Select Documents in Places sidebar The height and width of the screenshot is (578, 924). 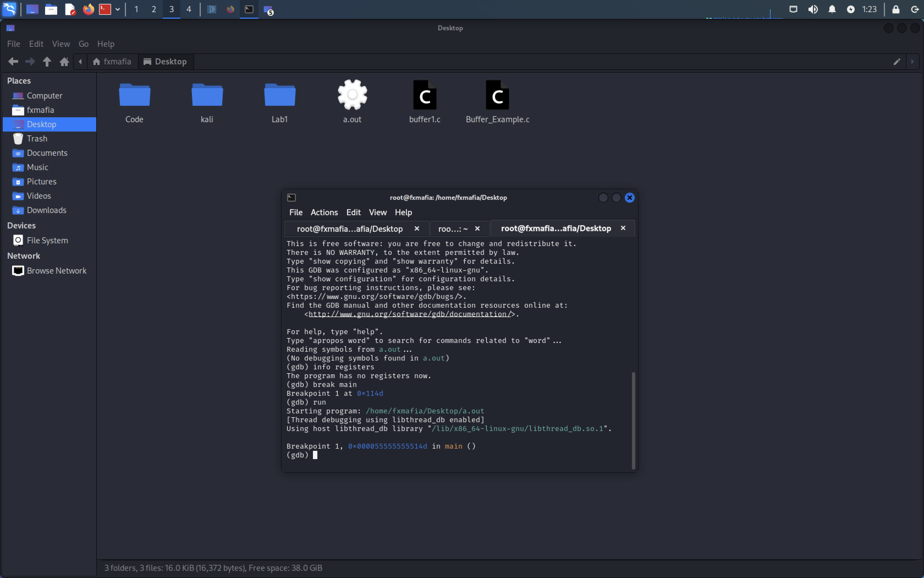[49, 153]
